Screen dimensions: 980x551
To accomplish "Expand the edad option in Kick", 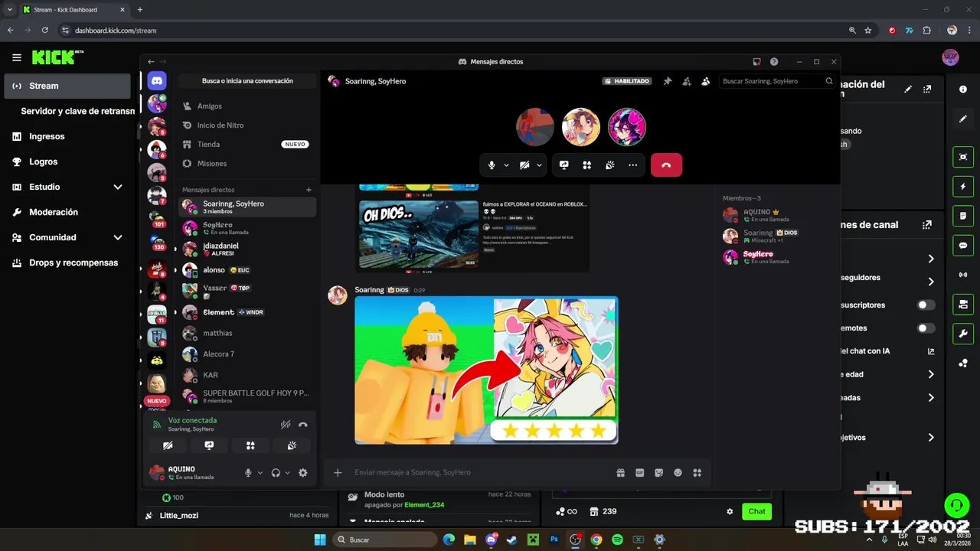I will tap(931, 374).
